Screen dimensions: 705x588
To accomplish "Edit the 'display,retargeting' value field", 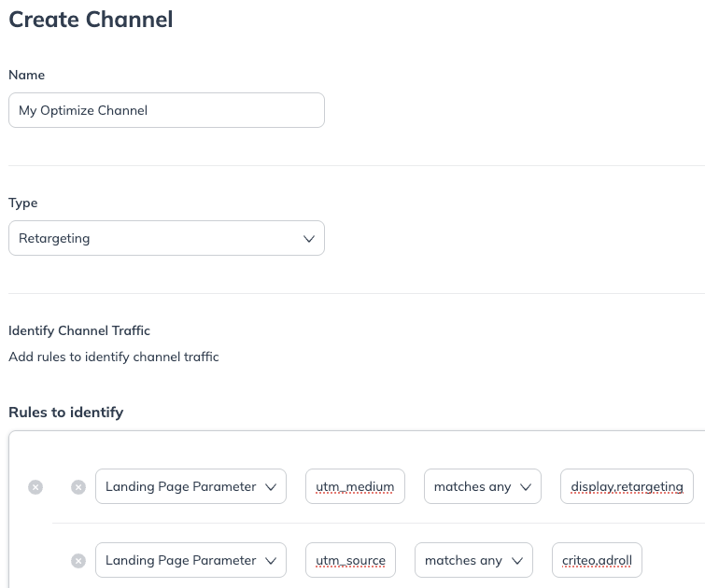I will [x=627, y=486].
